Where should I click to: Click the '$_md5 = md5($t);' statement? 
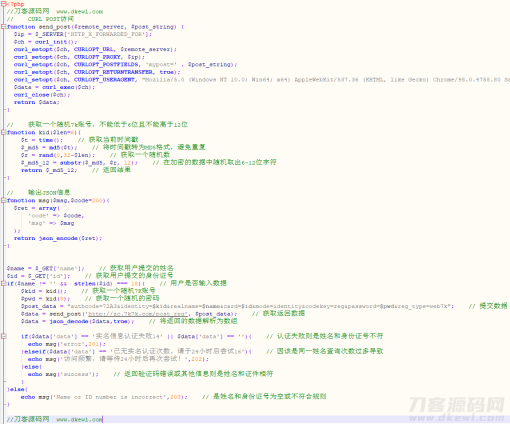pyautogui.click(x=49, y=147)
